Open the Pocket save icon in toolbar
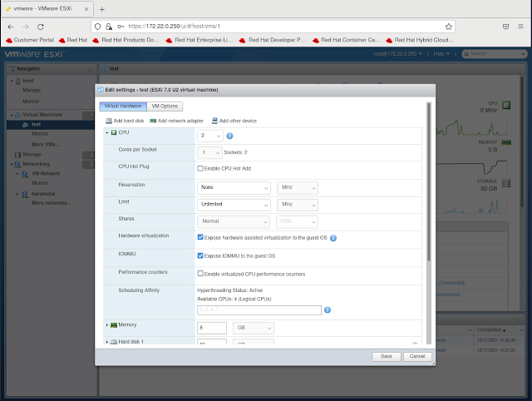532x401 pixels. [505, 27]
